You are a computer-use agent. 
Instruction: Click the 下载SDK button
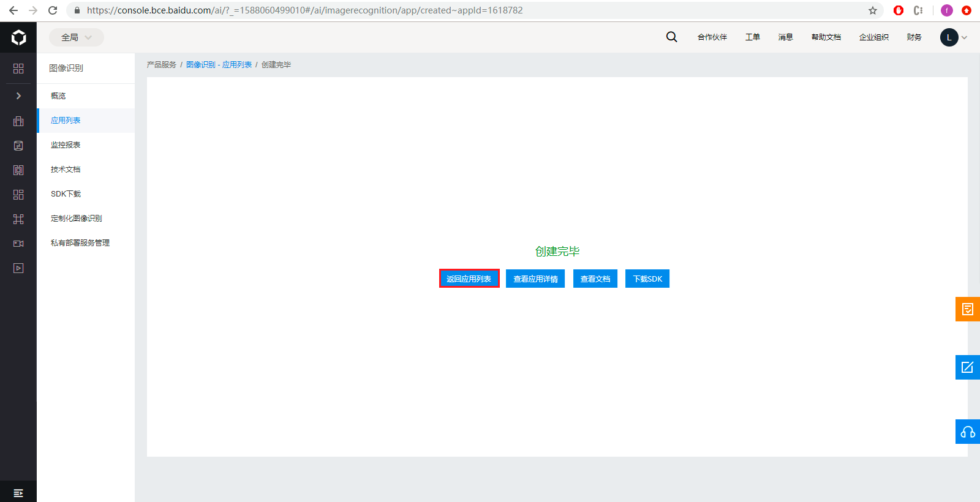(647, 279)
